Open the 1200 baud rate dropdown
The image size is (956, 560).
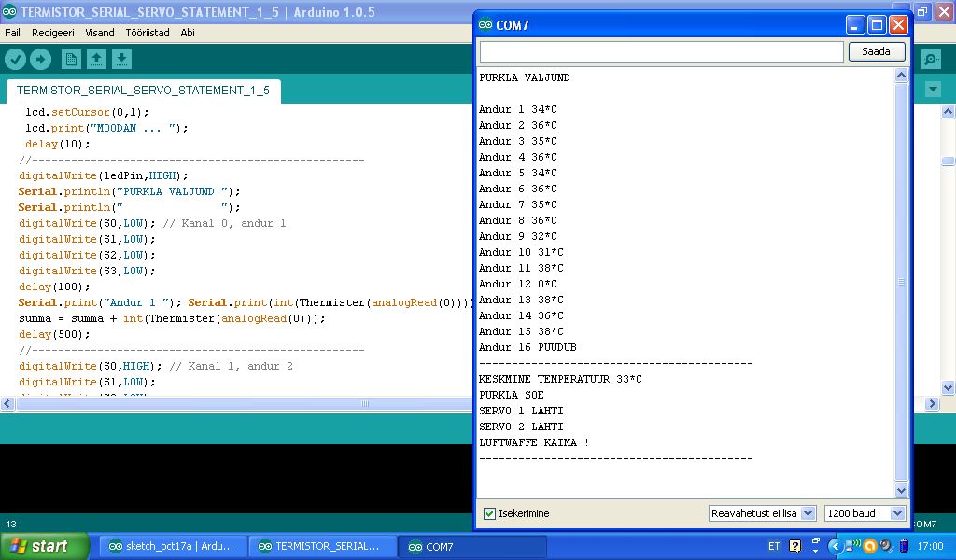(x=865, y=513)
